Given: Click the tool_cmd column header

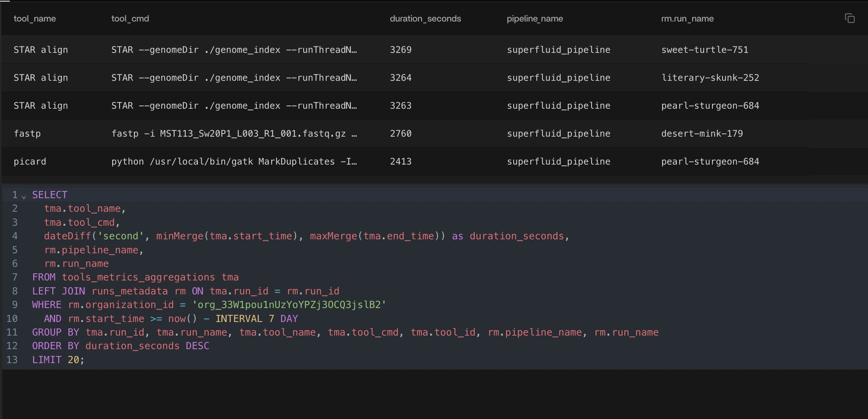Looking at the screenshot, I should pyautogui.click(x=130, y=18).
